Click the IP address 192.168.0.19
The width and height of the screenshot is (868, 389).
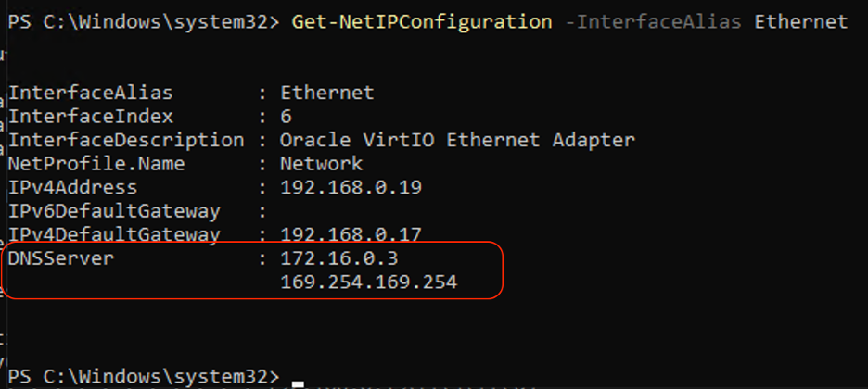click(351, 187)
